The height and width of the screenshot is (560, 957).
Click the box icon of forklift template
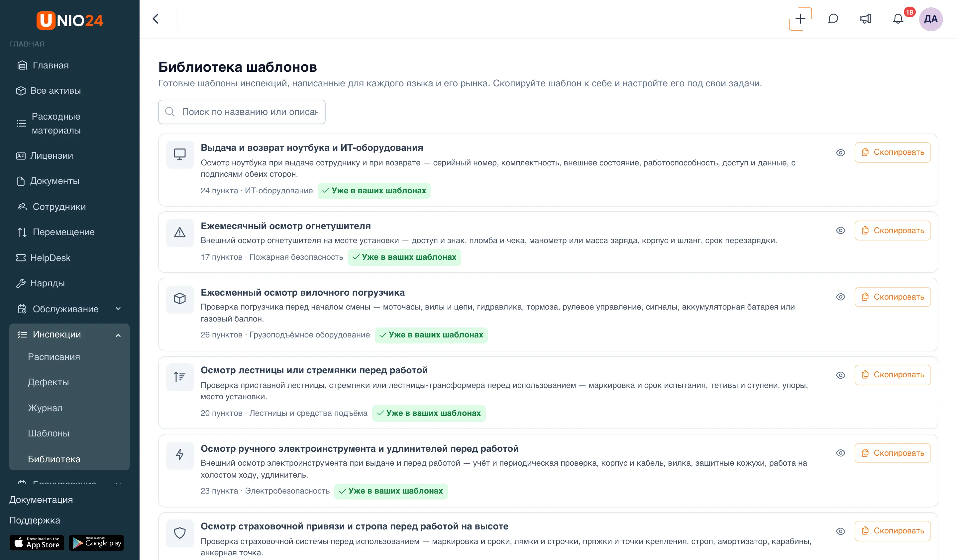coord(180,299)
